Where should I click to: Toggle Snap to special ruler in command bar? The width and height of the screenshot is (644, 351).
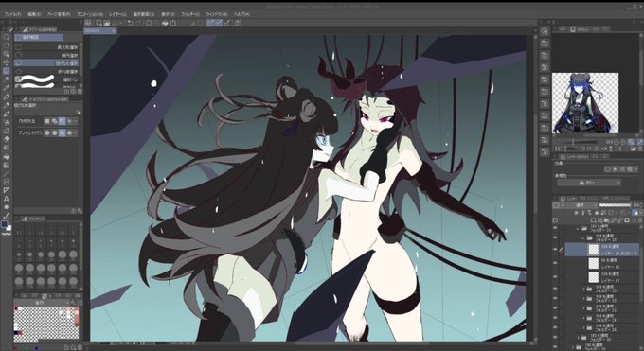(220, 23)
